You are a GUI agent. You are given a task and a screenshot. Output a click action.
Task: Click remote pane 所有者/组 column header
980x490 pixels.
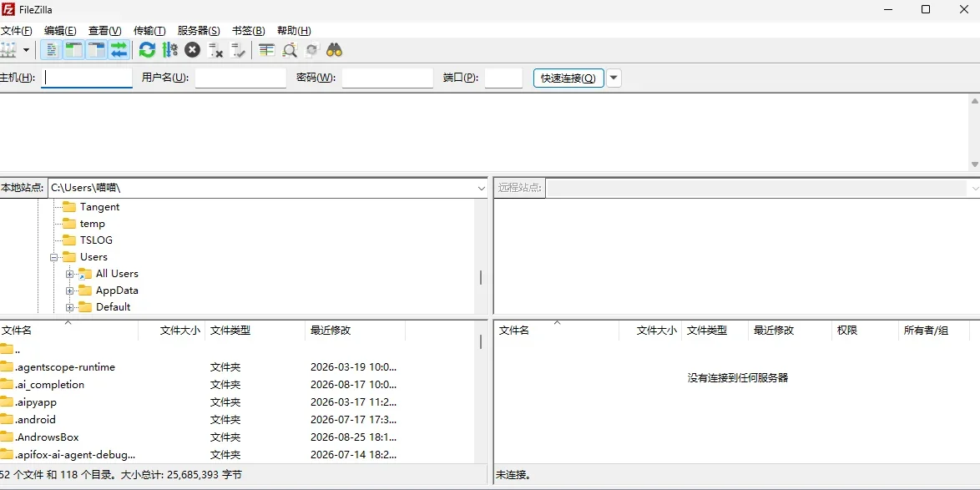point(934,331)
